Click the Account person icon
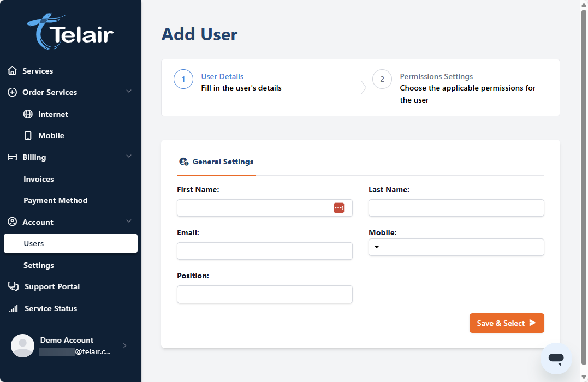 coord(13,222)
